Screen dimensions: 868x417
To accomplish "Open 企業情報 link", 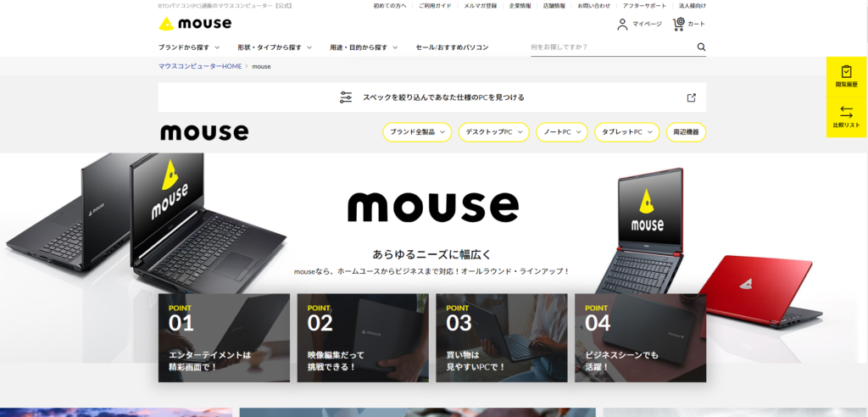I will pos(520,6).
